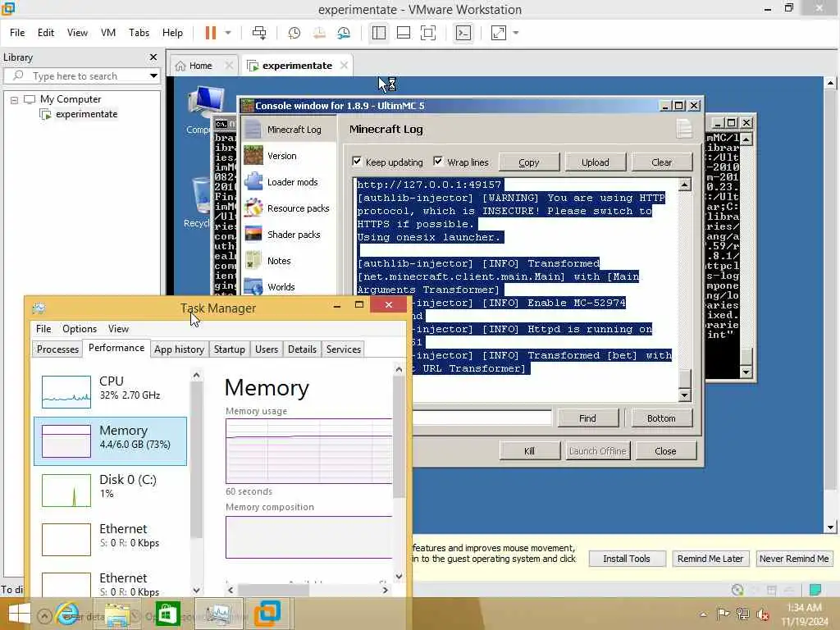Image resolution: width=840 pixels, height=630 pixels.
Task: Click the Find button
Action: click(x=587, y=418)
